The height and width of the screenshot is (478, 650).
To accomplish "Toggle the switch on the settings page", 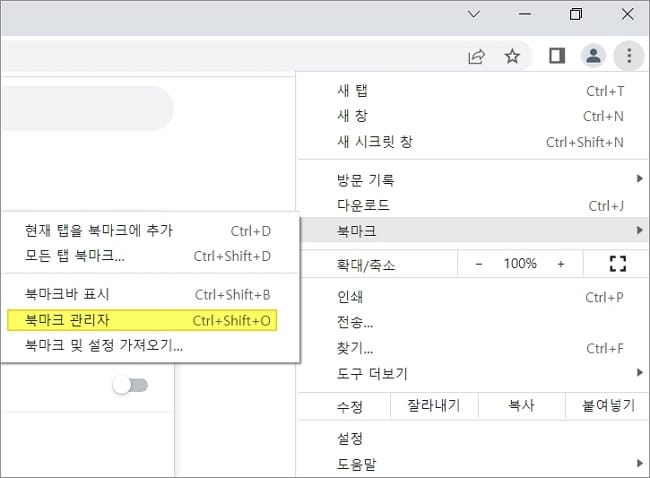I will coord(130,386).
